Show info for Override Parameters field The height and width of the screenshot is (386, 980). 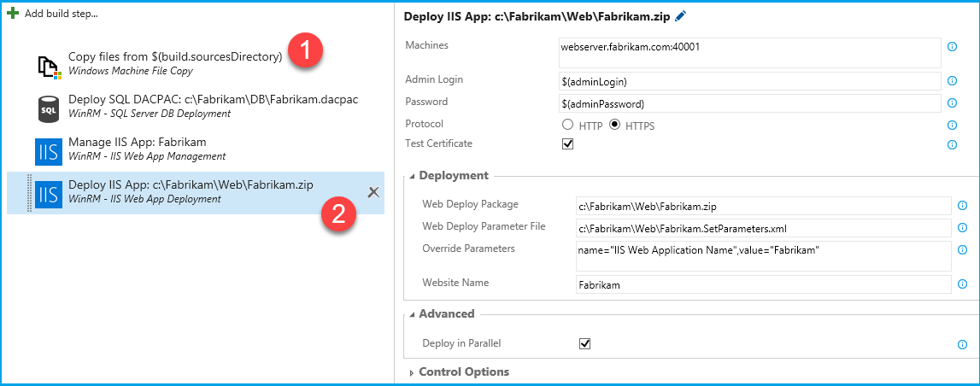(x=963, y=250)
